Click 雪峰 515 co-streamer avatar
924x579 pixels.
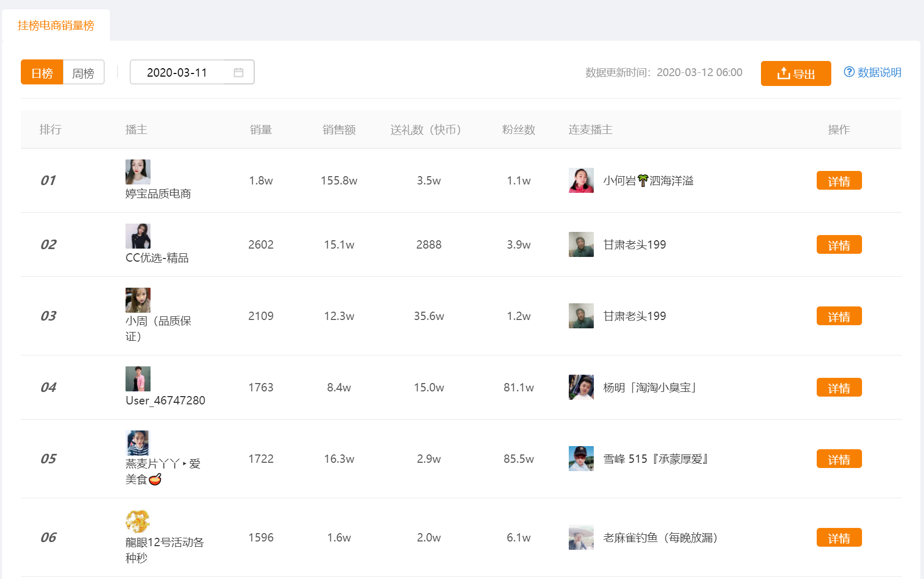pos(581,459)
